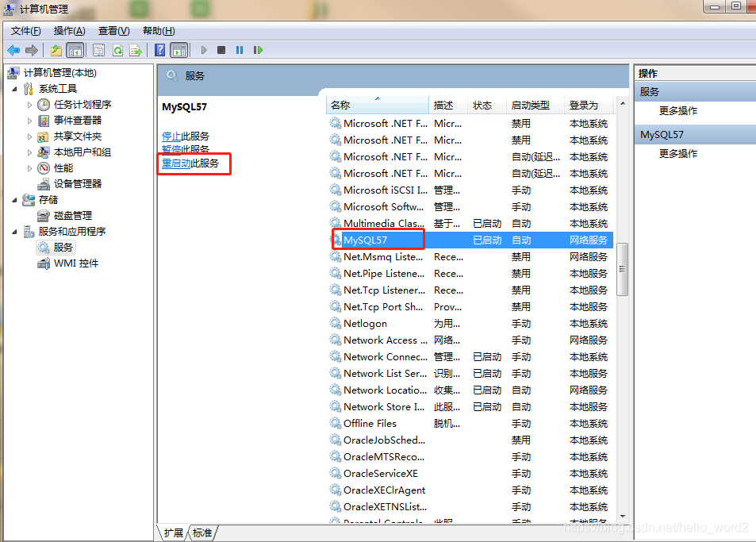The image size is (756, 542).
Task: Switch to the 标准 tab
Action: point(202,532)
